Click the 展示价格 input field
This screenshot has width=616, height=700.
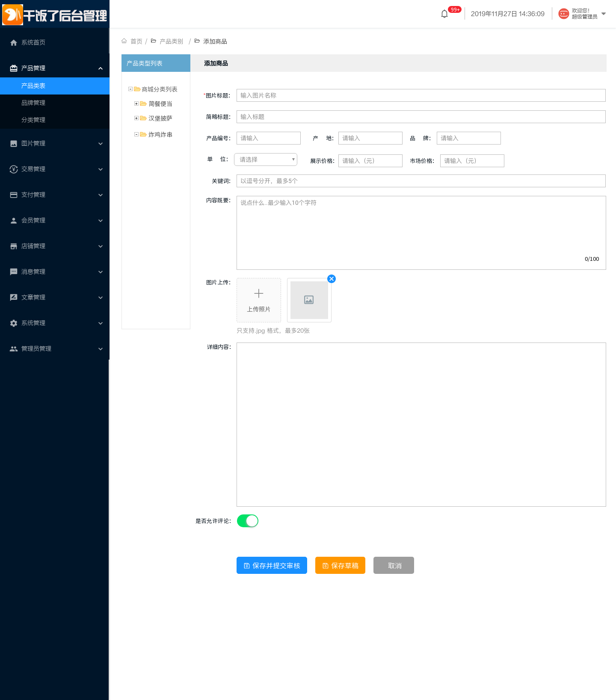point(370,161)
